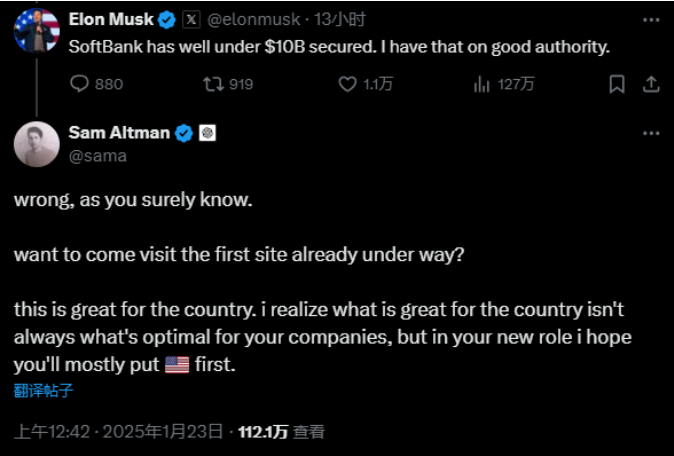This screenshot has width=674, height=456.
Task: Click the OpenAI affiliation badge beside Sam Altman
Action: [x=208, y=133]
